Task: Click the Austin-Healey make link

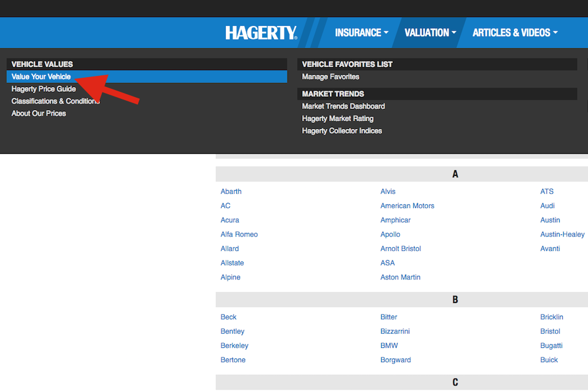Action: [562, 234]
